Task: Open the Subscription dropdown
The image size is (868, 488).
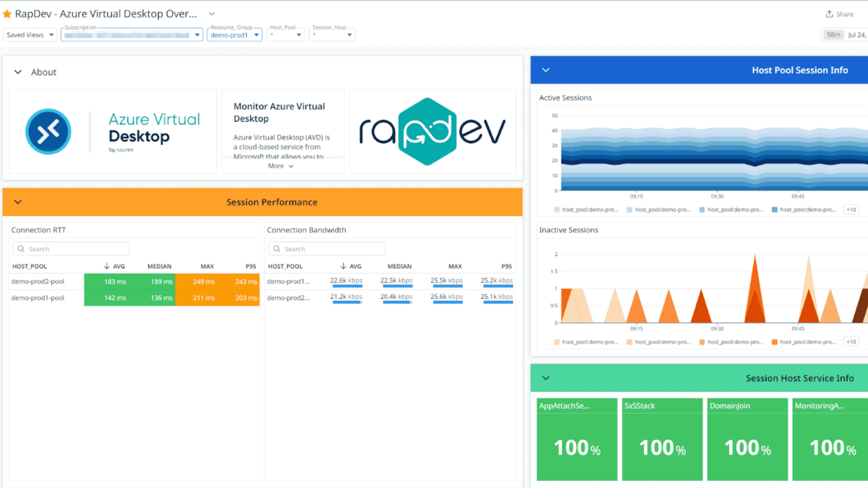Action: pos(132,35)
